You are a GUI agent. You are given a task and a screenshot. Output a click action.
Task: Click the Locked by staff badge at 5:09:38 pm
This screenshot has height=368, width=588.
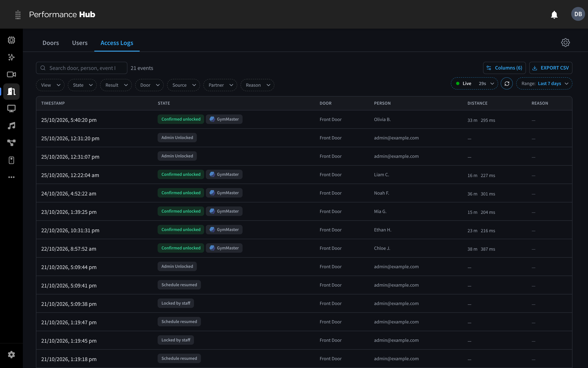point(176,303)
